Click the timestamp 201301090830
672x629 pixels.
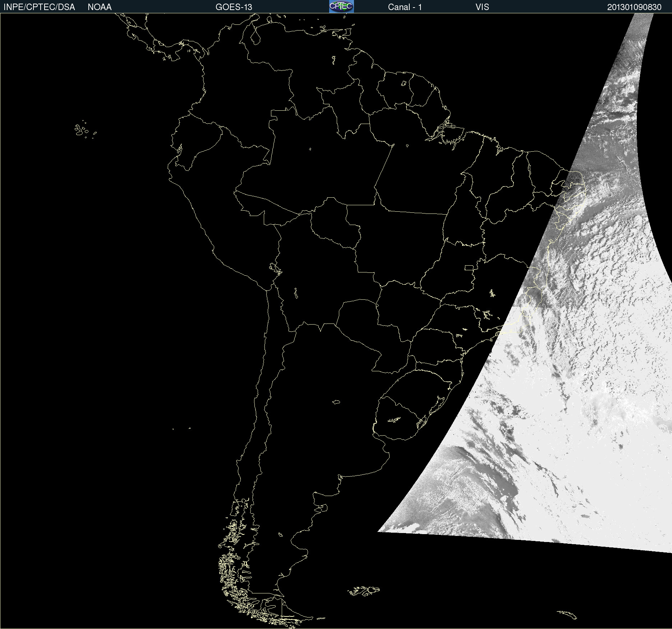[x=634, y=7]
